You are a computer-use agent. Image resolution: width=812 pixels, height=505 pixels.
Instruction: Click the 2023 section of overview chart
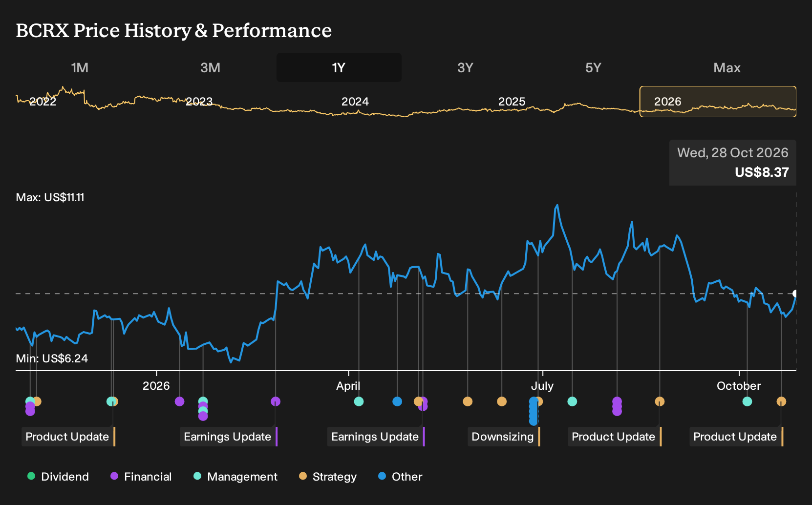pyautogui.click(x=199, y=102)
